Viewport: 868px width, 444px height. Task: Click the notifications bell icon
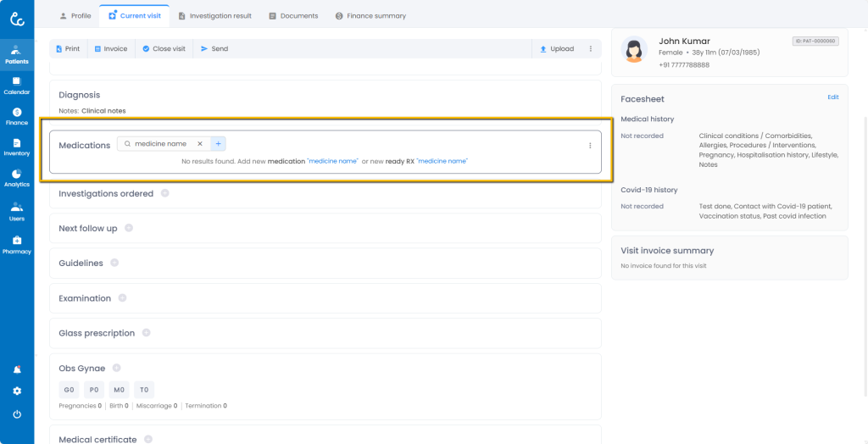tap(17, 369)
